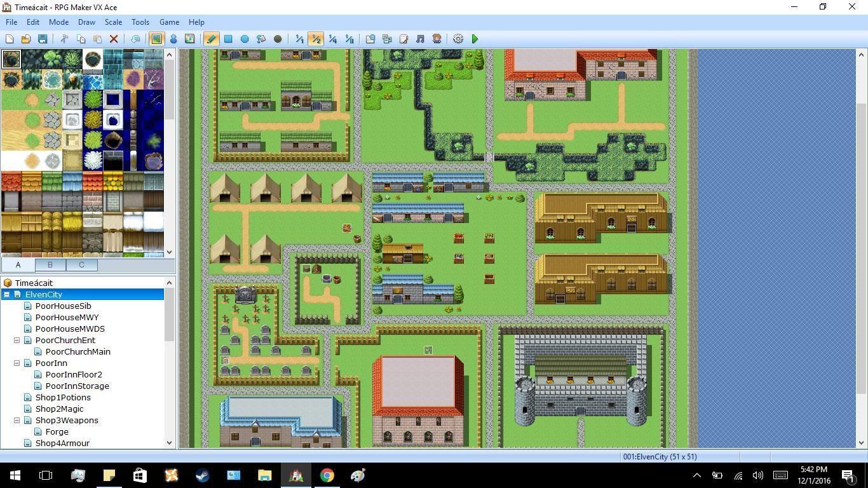Open the Resource Manager icon
The height and width of the screenshot is (488, 868).
click(x=387, y=39)
